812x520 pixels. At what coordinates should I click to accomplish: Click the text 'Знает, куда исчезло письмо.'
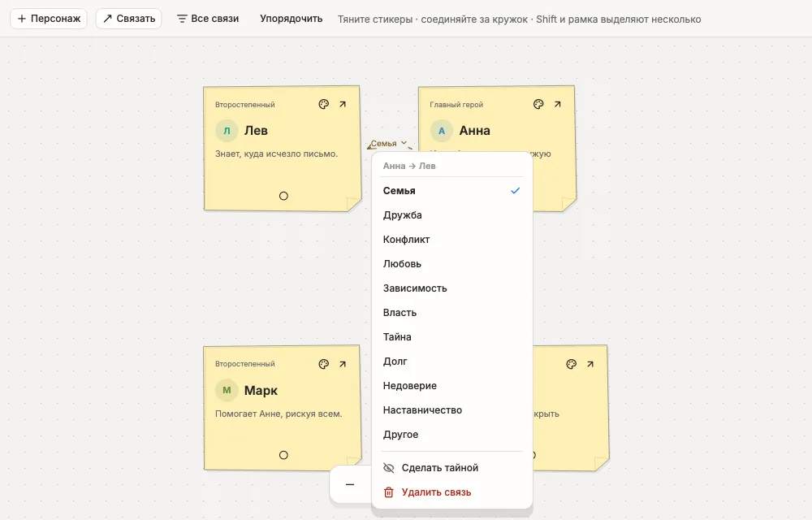[277, 154]
